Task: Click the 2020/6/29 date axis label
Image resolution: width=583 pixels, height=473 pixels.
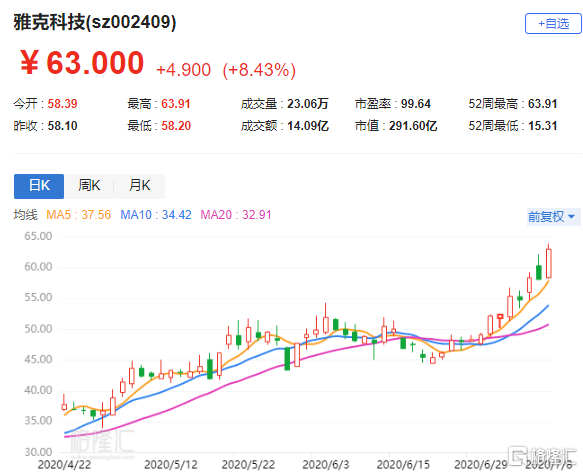Action: tap(481, 465)
